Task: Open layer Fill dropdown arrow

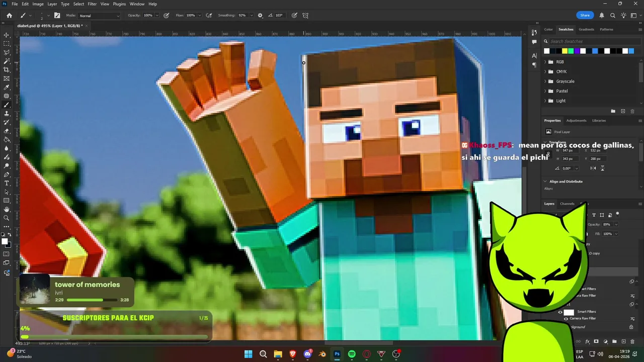Action: tap(616, 234)
